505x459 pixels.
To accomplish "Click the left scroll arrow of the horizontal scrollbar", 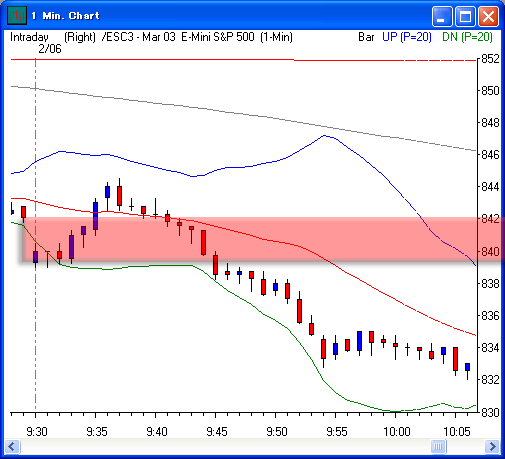I will click(x=13, y=446).
